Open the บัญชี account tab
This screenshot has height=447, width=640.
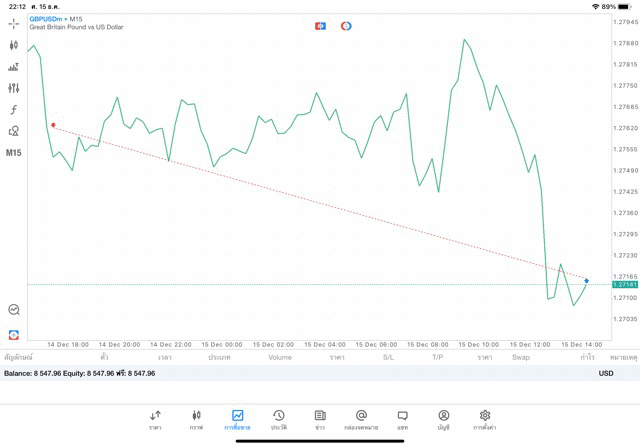click(443, 419)
